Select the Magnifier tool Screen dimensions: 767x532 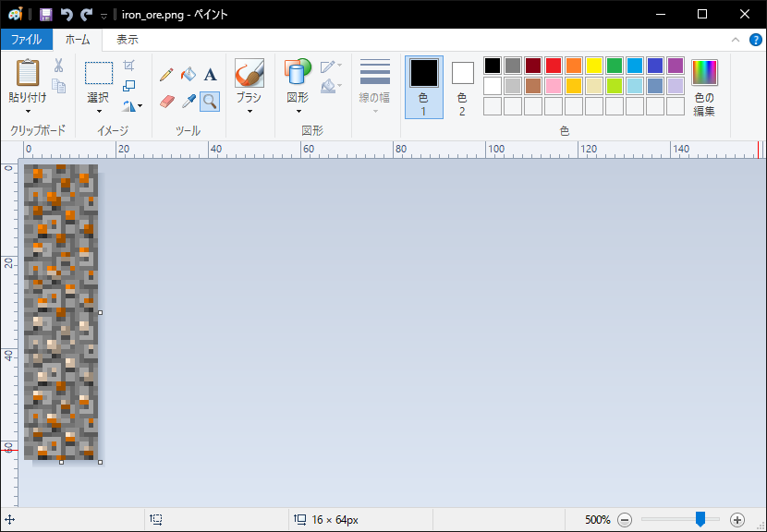[x=210, y=102]
